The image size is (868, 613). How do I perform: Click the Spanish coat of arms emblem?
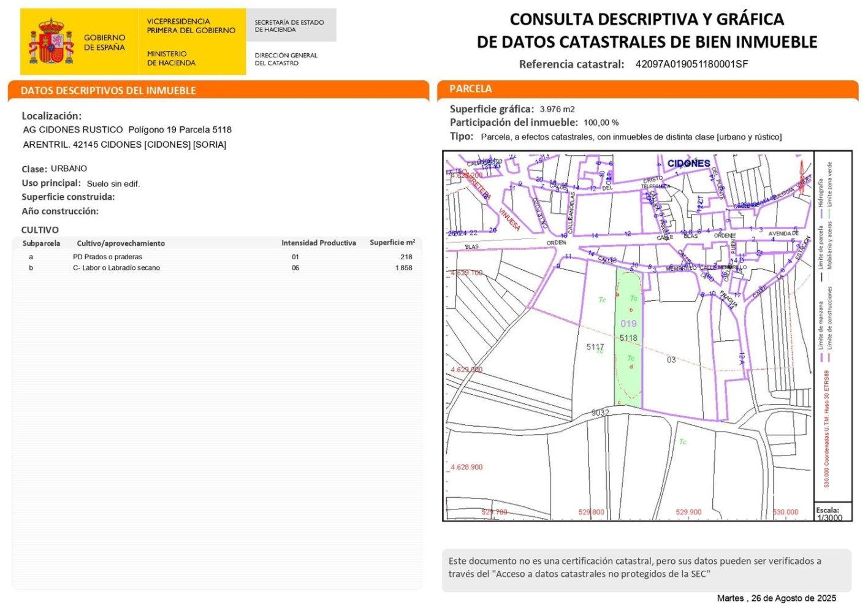point(51,42)
